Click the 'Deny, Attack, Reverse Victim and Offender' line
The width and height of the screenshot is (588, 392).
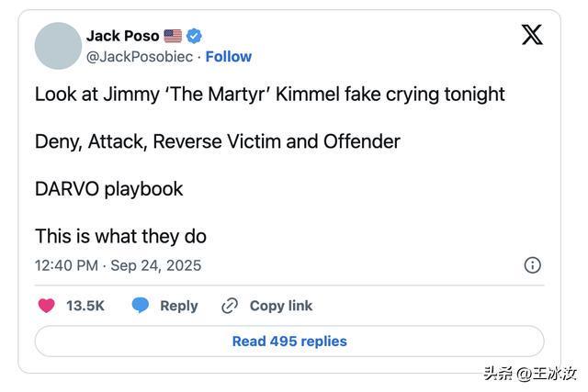coord(217,141)
